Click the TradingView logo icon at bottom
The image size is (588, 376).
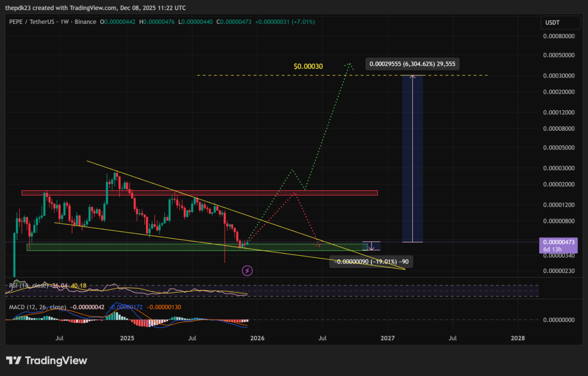pyautogui.click(x=14, y=361)
